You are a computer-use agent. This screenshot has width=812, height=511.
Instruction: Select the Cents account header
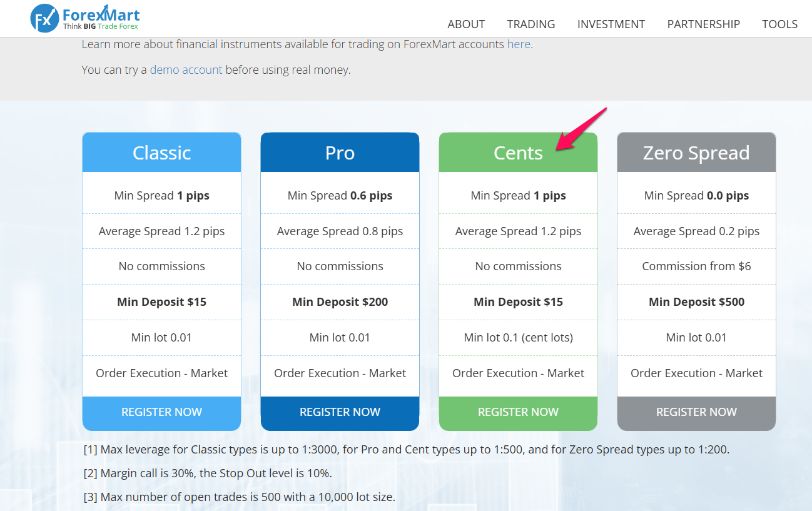click(518, 153)
